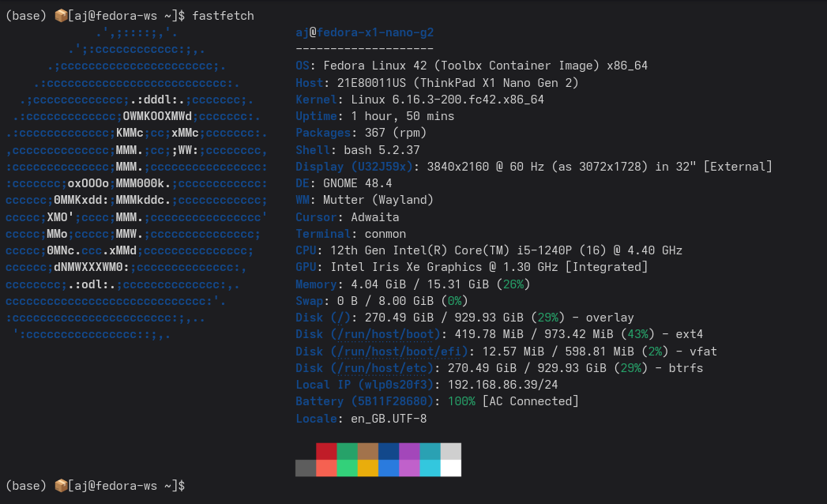
Task: Click the desktop environment "GNOME 48.4"
Action: coord(358,183)
